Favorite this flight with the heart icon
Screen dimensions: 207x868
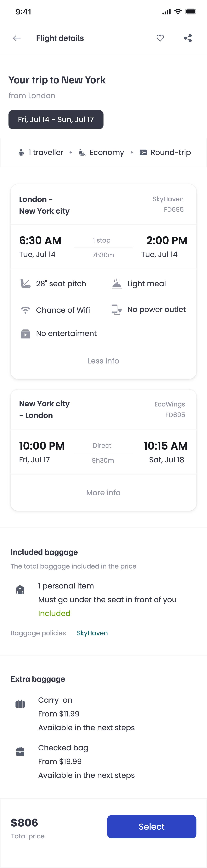pos(160,38)
